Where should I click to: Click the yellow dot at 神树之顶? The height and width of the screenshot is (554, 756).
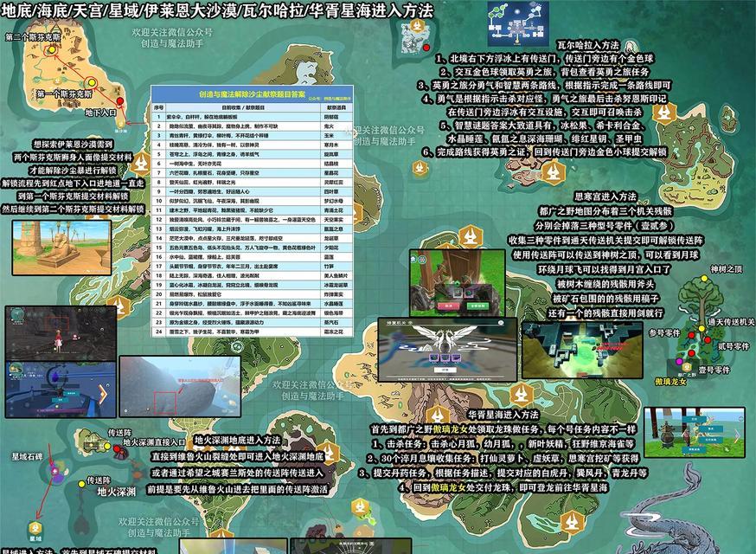pos(704,279)
